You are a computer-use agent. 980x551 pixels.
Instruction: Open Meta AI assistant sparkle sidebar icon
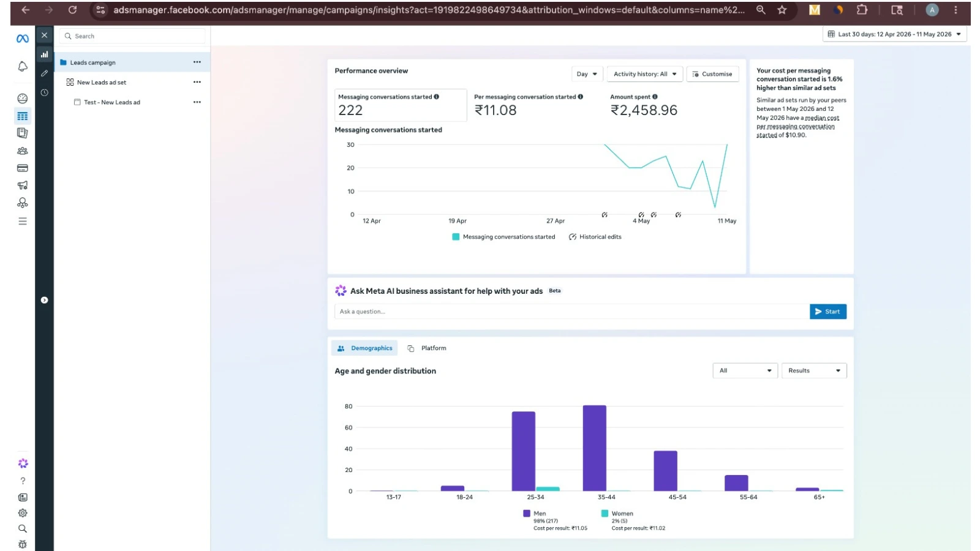(23, 463)
